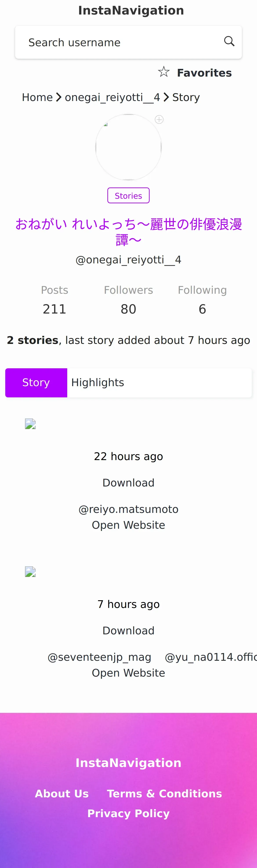Open the profile avatar image
The image size is (257, 868).
coord(128,147)
